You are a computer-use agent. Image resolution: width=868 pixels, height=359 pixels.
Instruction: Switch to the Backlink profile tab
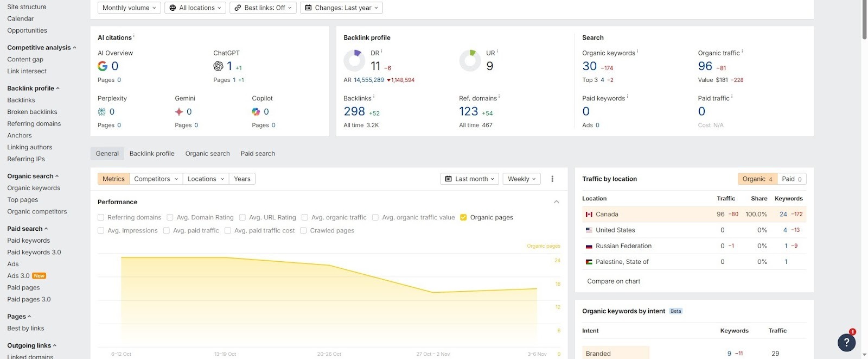click(152, 154)
